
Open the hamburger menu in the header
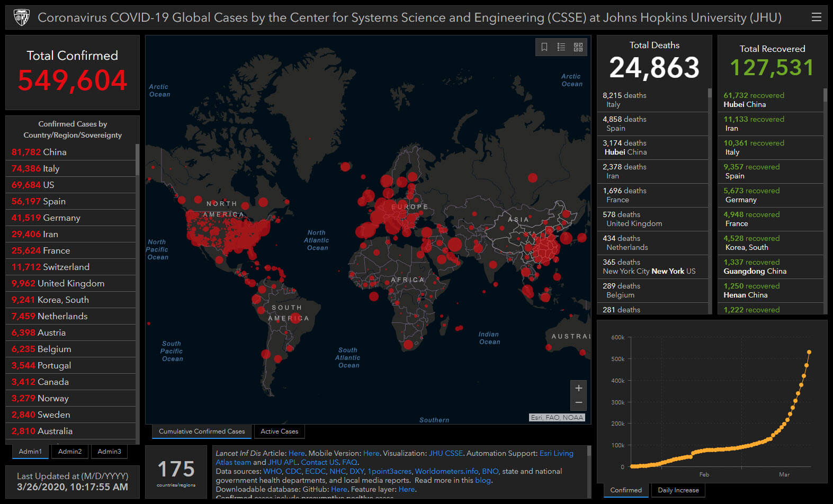point(816,17)
